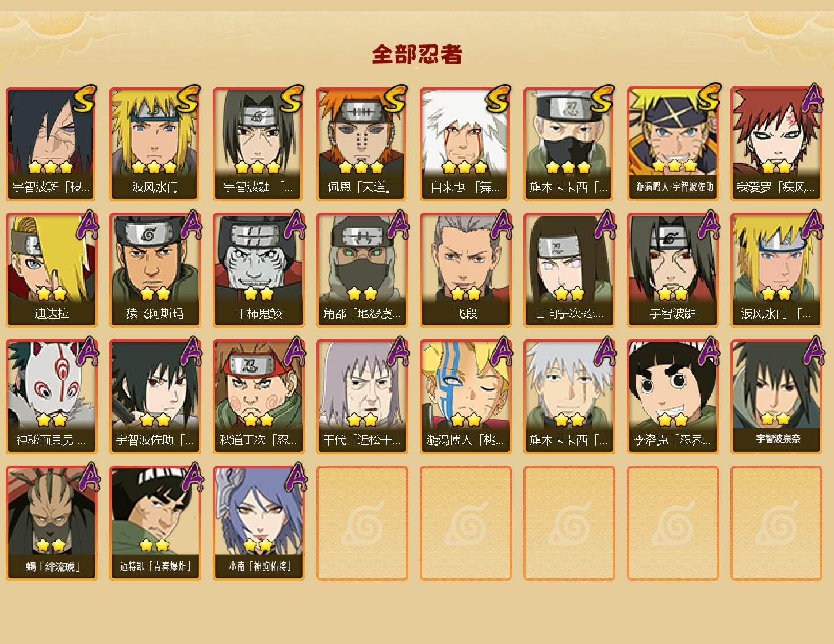The image size is (834, 644).
Task: Click the 全部忍者 header title
Action: pyautogui.click(x=417, y=55)
